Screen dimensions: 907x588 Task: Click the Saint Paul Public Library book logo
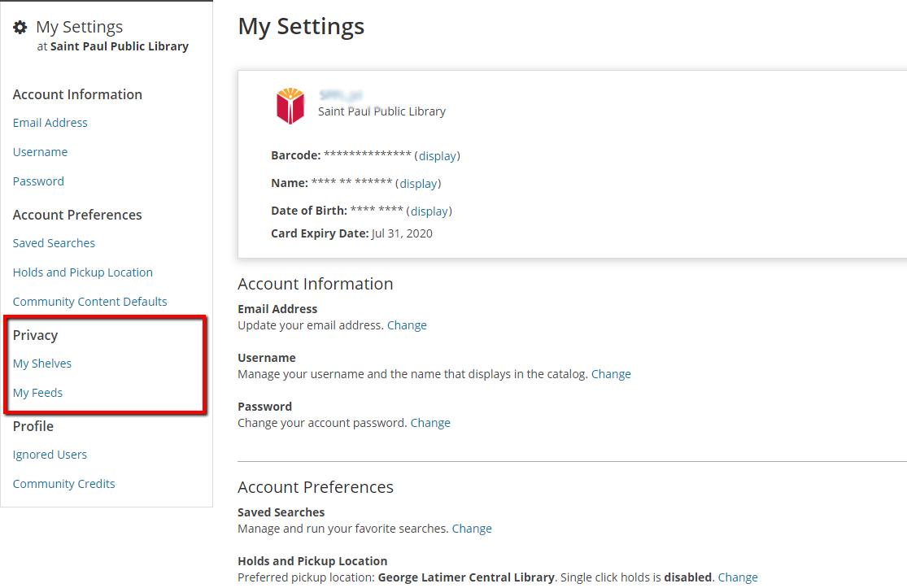290,104
